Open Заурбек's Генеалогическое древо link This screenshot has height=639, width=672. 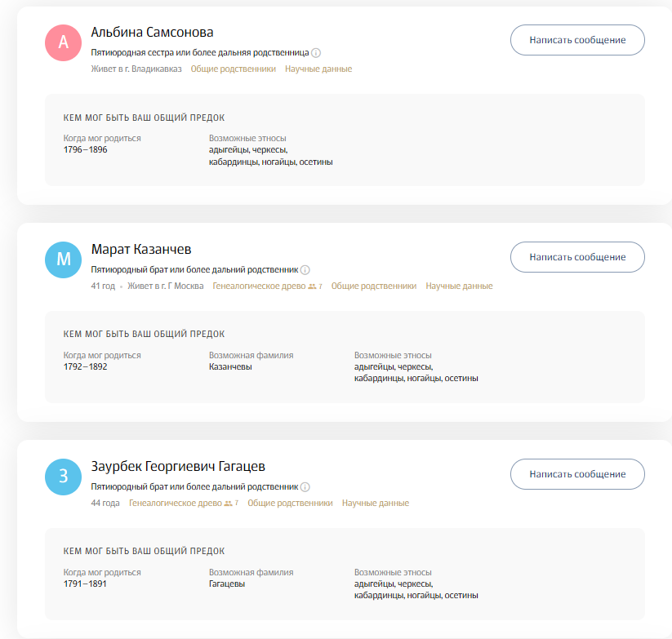pos(175,504)
